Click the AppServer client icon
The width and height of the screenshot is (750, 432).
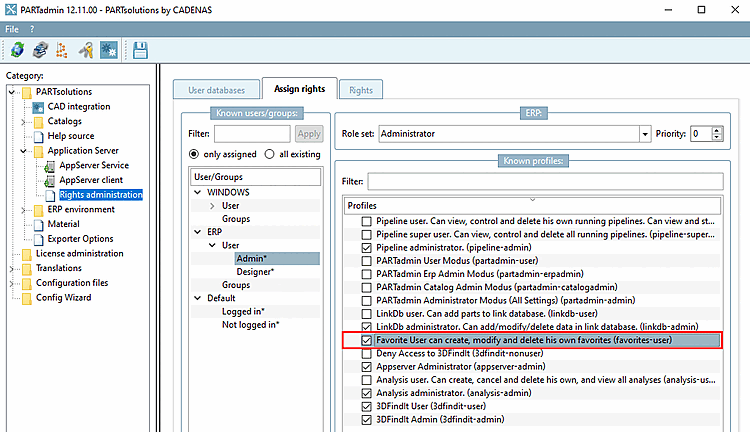click(49, 181)
